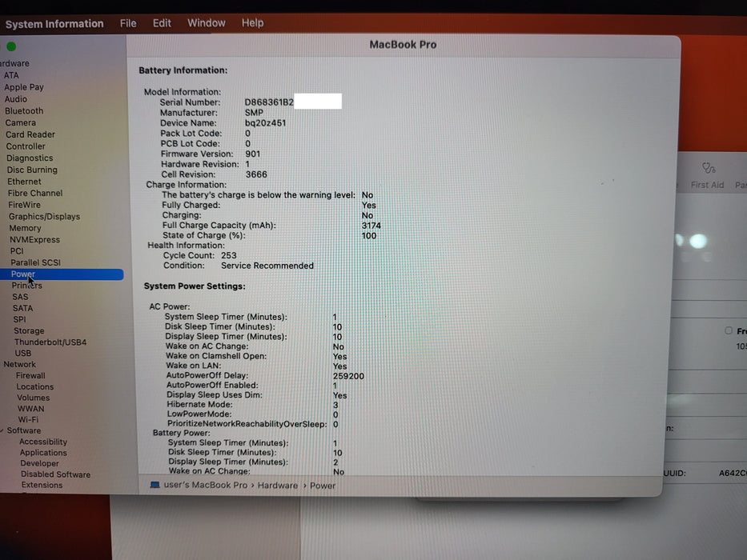
Task: Select Locations under Network
Action: click(35, 386)
